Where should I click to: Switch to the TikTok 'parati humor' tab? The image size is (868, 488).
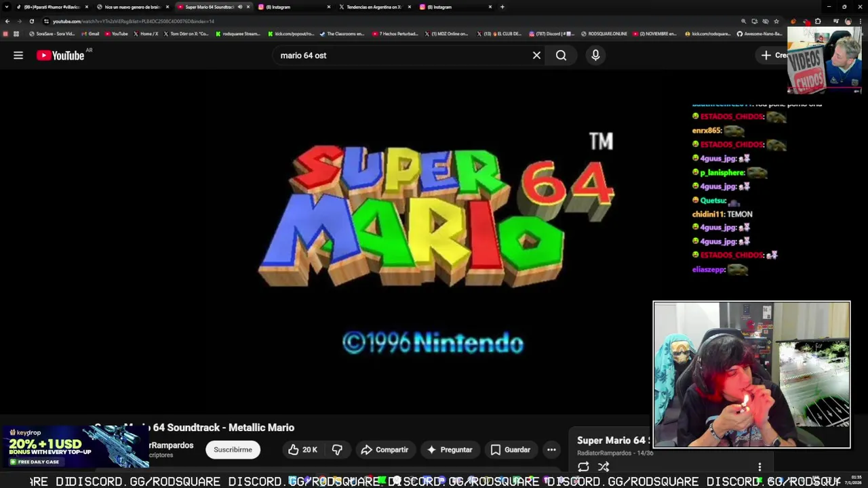coord(52,7)
